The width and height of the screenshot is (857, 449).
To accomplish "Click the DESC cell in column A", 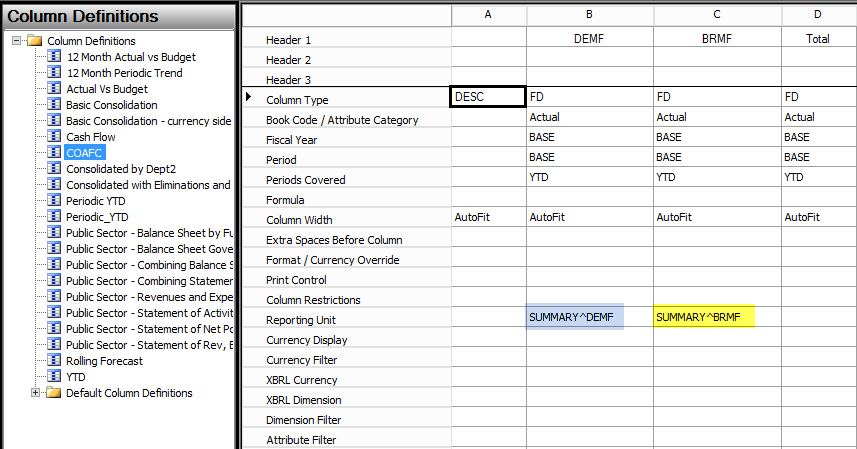I will [488, 98].
